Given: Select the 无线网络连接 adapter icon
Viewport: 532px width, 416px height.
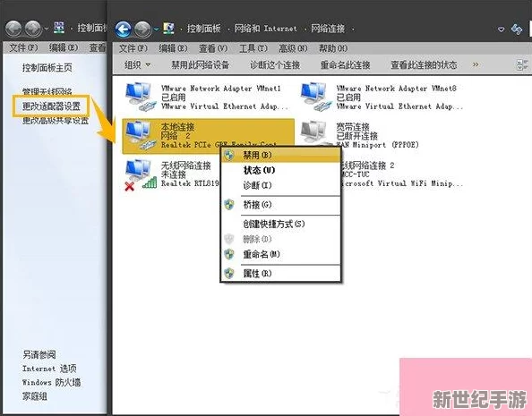Looking at the screenshot, I should click(141, 174).
